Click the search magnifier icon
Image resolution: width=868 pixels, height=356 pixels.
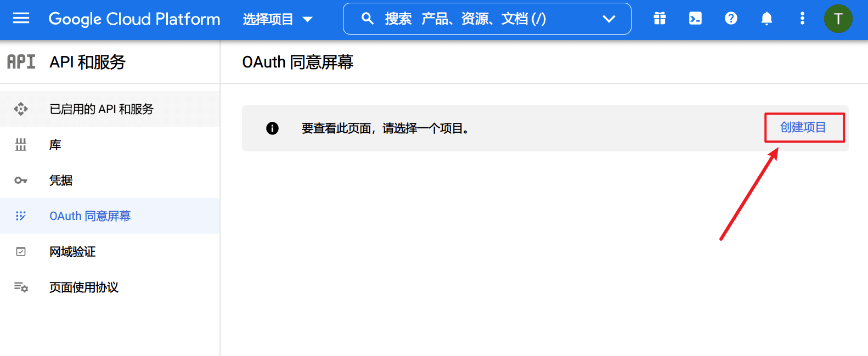[x=368, y=19]
